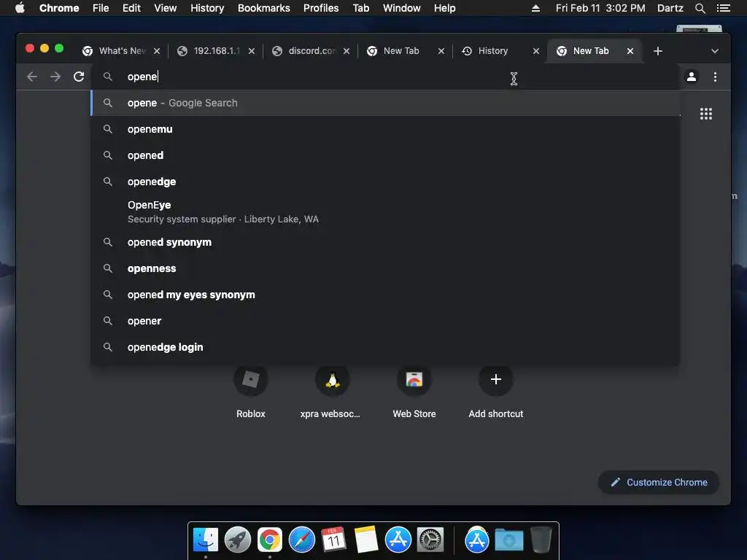Close the History tab

click(536, 51)
